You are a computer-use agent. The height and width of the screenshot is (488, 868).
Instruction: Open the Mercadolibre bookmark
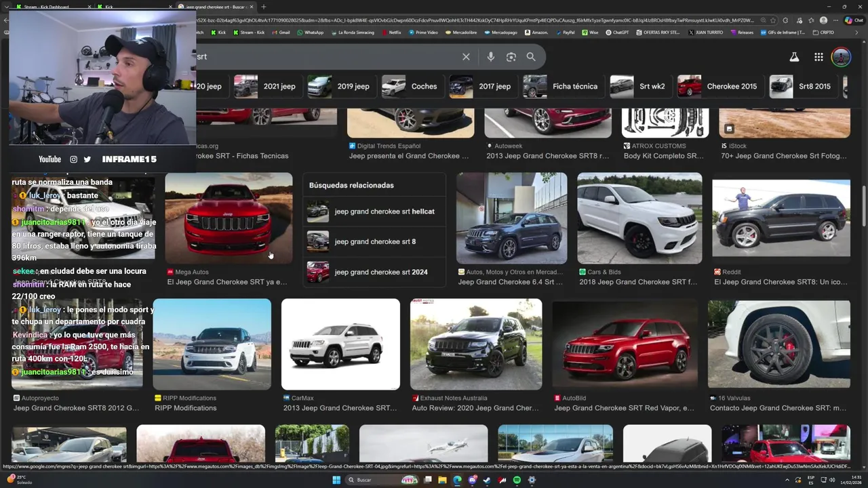tap(461, 32)
